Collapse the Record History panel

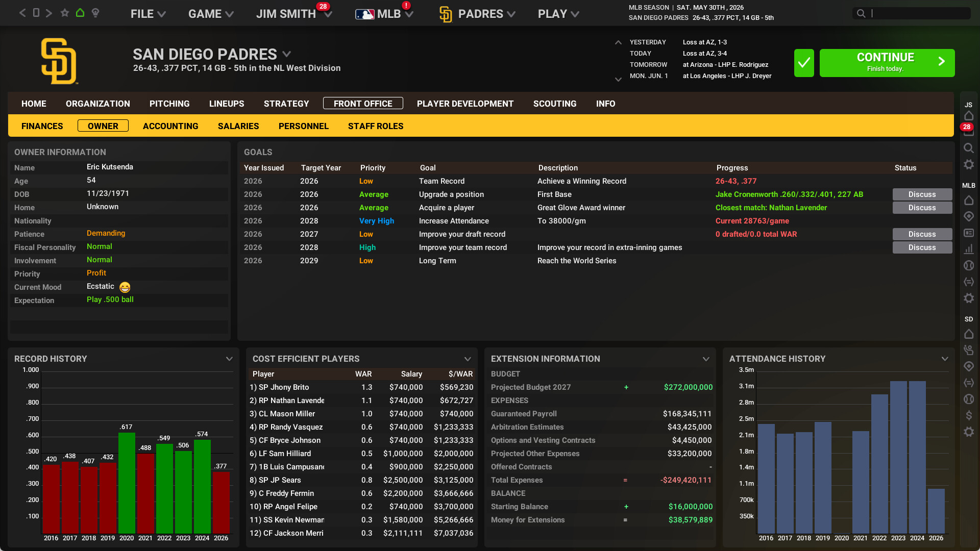pos(229,359)
